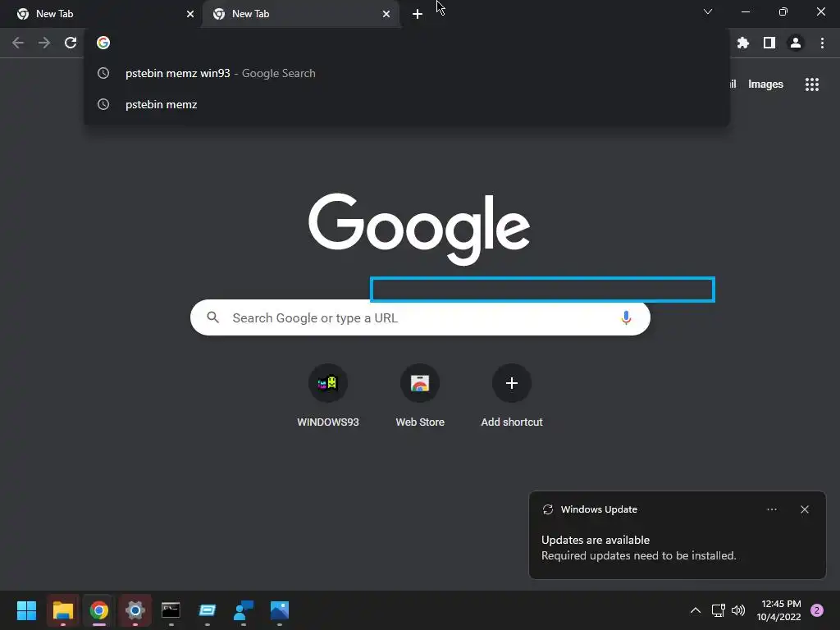The image size is (840, 630).
Task: Open the blue window app taskbar icon
Action: (208, 610)
